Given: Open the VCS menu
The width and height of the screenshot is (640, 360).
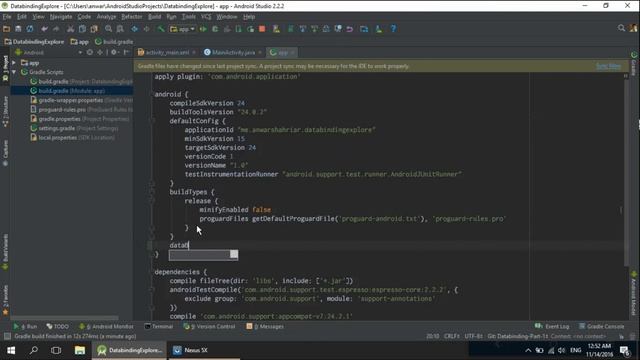Looking at the screenshot, I should [206, 17].
